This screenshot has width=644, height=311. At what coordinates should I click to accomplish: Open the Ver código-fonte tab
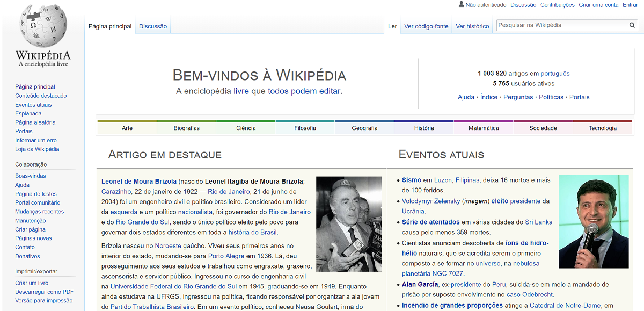tap(426, 26)
